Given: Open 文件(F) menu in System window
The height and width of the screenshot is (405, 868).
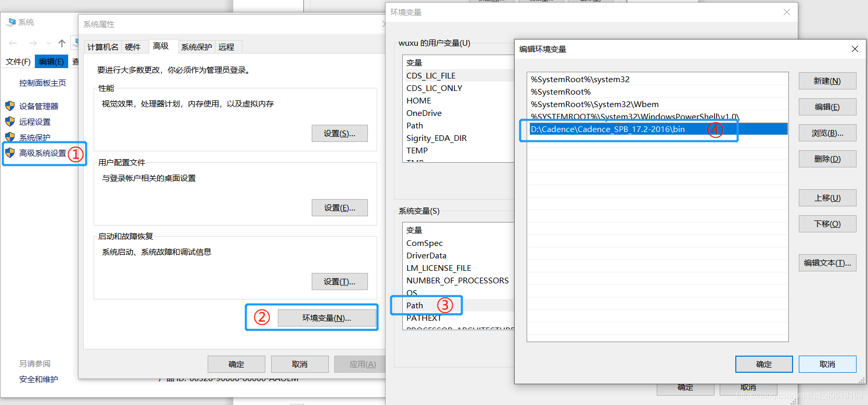Looking at the screenshot, I should pos(18,62).
